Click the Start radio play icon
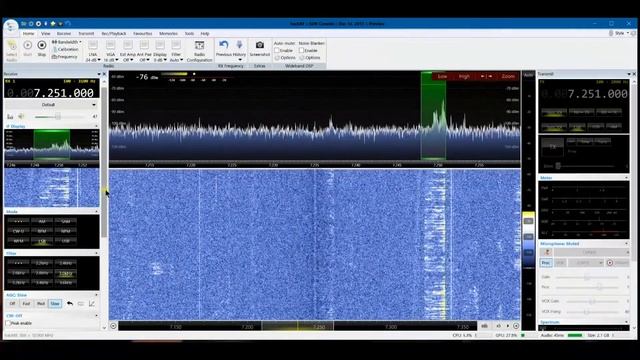The image size is (640, 360). pyautogui.click(x=27, y=45)
